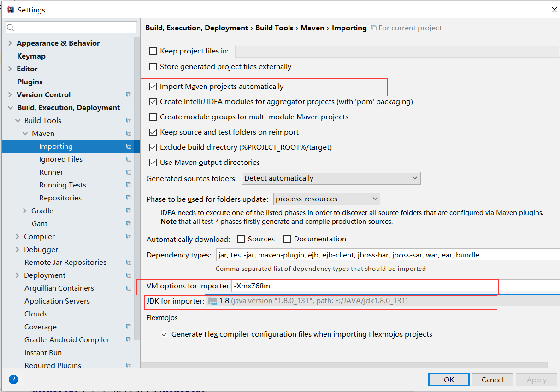This screenshot has width=560, height=392.
Task: Click project-level icon on Gant row
Action: [129, 223]
